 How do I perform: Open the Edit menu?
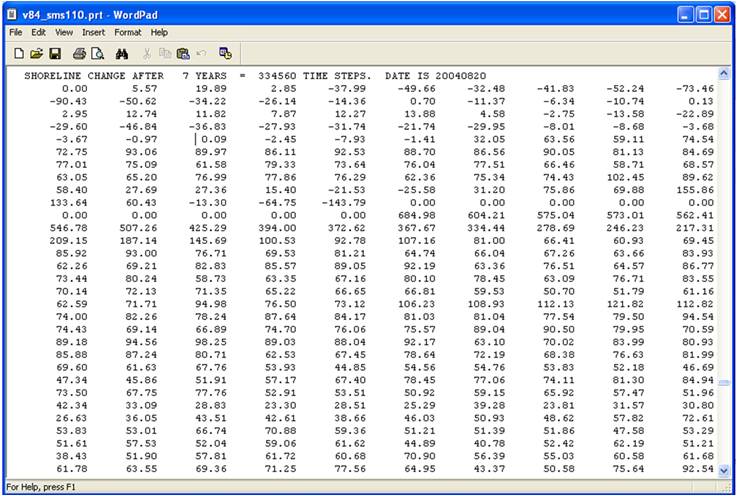point(38,32)
